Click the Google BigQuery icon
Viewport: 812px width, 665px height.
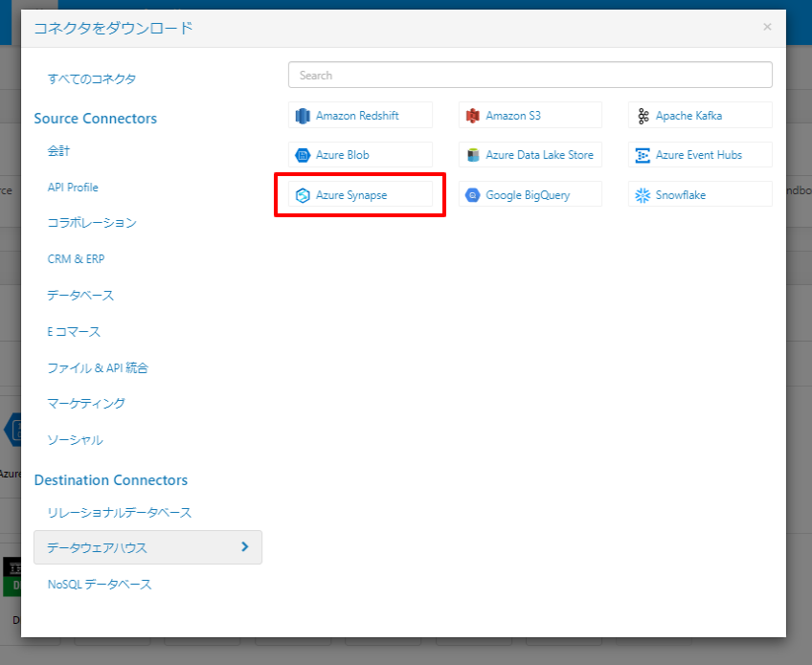472,195
